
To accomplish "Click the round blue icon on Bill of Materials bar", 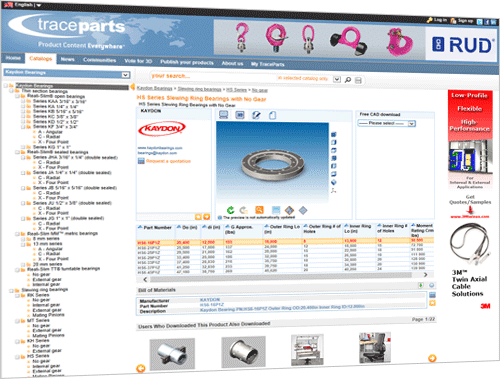I will point(431,285).
